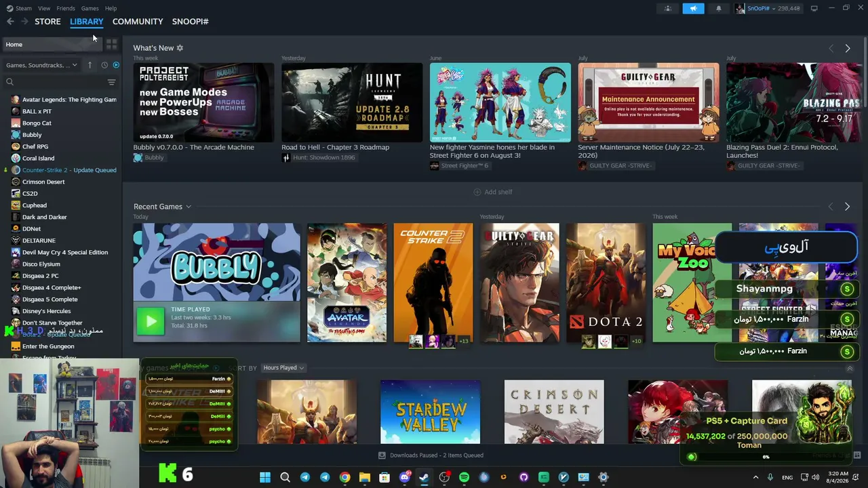This screenshot has width=868, height=488.
Task: Advance What's New to the next page
Action: (x=847, y=49)
